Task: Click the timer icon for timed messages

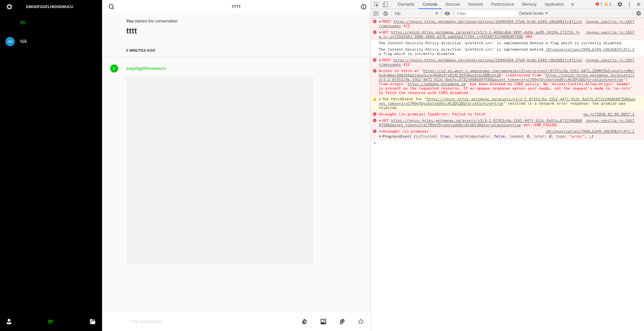Action: tap(305, 322)
